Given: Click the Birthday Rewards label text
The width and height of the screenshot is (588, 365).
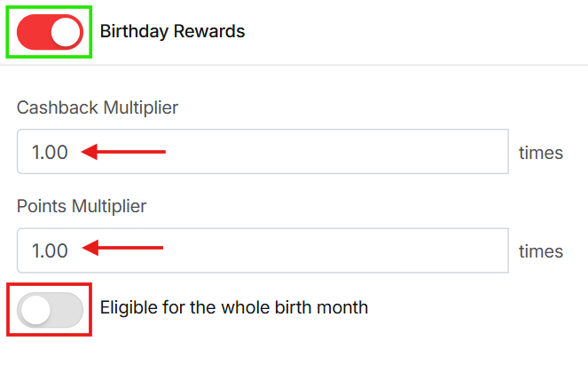Looking at the screenshot, I should point(172,32).
